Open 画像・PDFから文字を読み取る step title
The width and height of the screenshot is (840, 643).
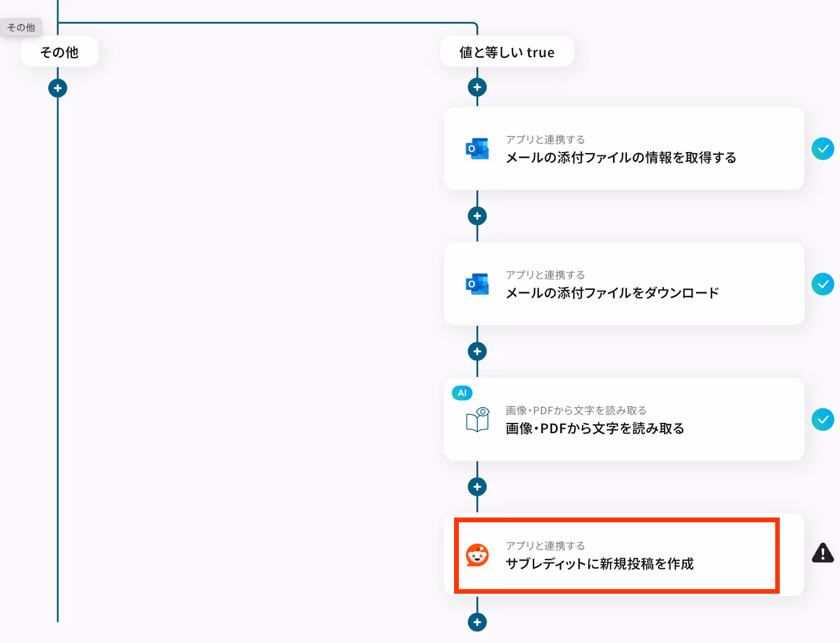pyautogui.click(x=595, y=428)
